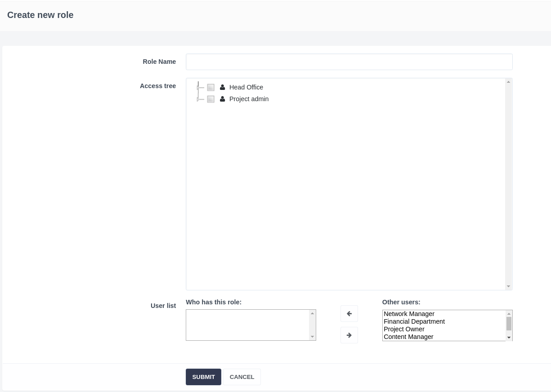Viewport: 551px width, 392px height.
Task: Submit the new role form
Action: 203,377
